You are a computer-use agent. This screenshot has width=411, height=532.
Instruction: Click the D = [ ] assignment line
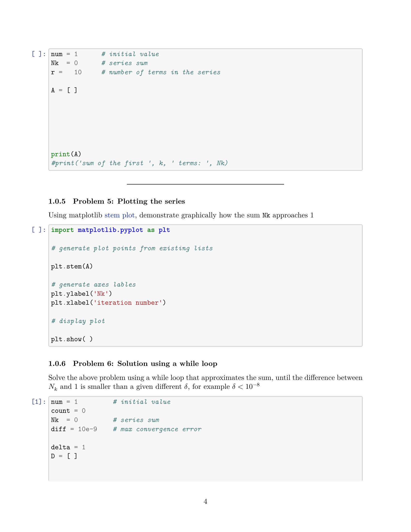tap(64, 456)
